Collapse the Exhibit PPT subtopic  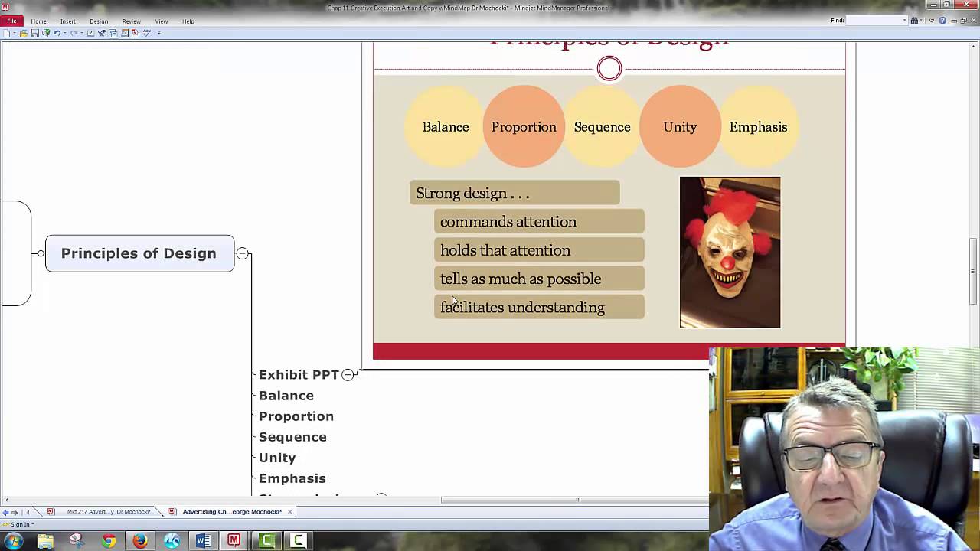click(348, 374)
